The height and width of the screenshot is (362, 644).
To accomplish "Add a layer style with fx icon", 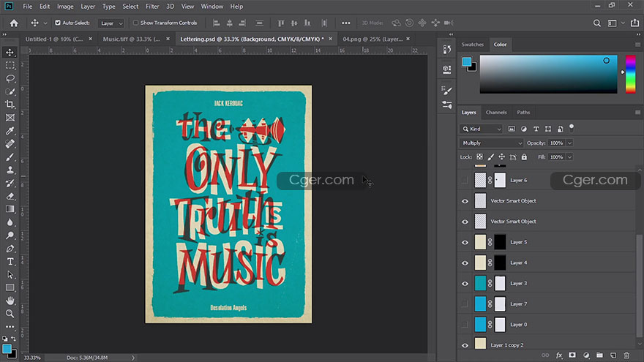I will [559, 355].
